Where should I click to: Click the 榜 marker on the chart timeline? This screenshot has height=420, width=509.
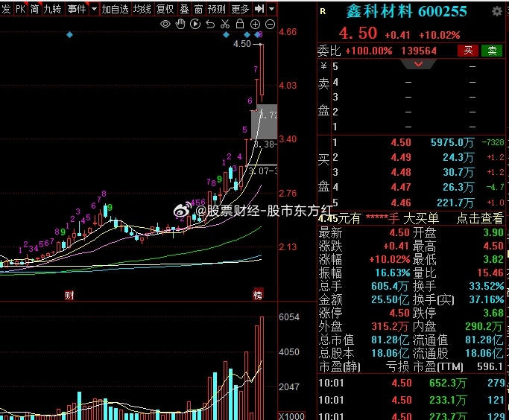[258, 295]
